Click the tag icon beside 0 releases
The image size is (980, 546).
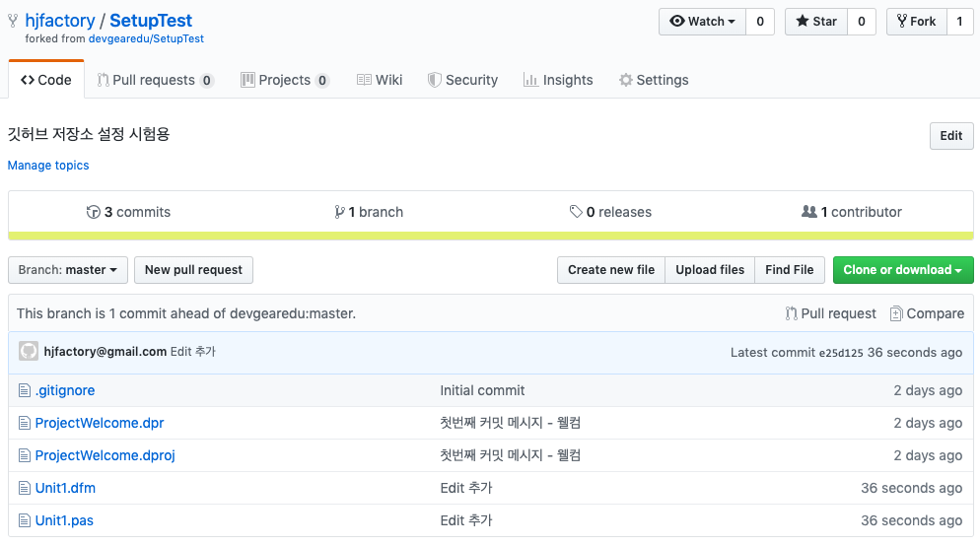tap(576, 212)
